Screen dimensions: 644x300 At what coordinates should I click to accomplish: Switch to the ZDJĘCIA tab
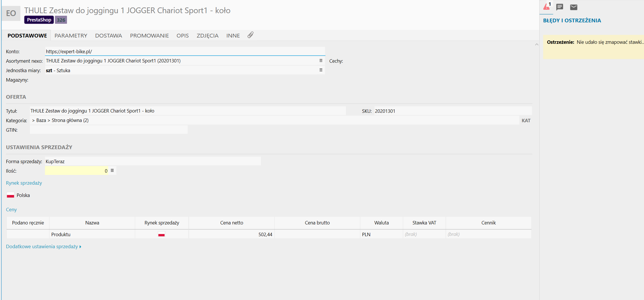point(207,35)
